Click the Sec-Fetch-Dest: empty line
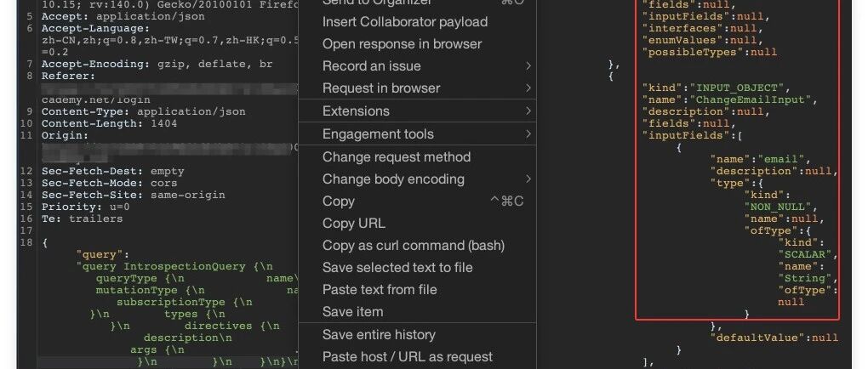Viewport: 868px width, 369px height. (x=113, y=172)
